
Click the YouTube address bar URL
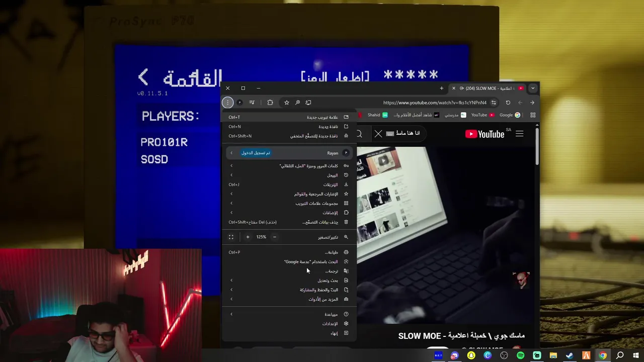[x=435, y=103]
